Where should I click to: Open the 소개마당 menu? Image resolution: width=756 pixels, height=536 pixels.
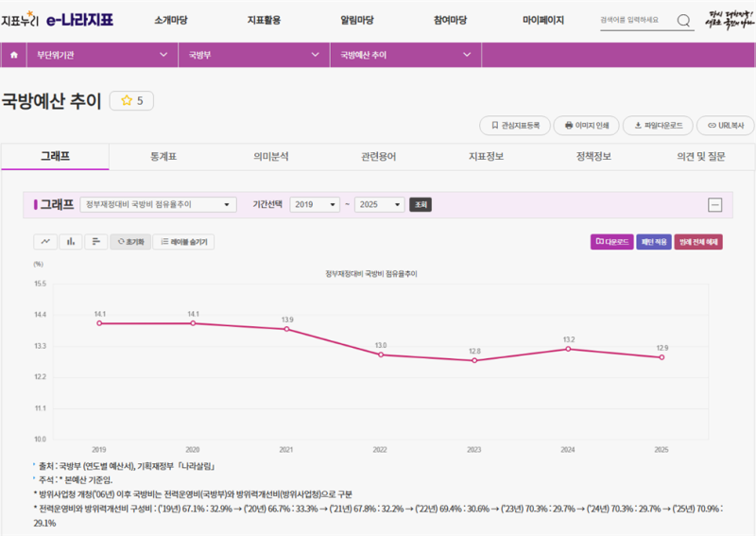171,20
